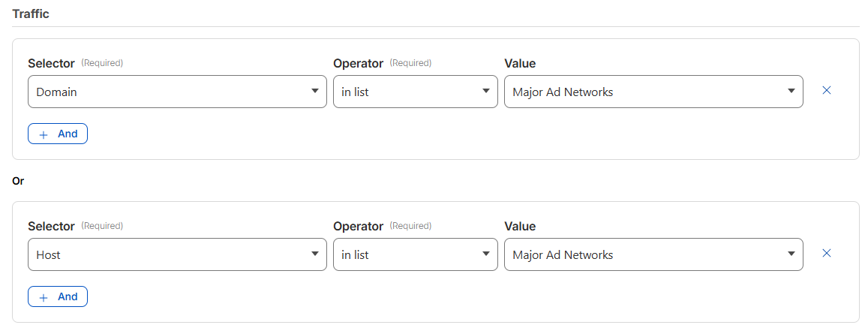Image resolution: width=868 pixels, height=328 pixels.
Task: Click Operator arrow in the Domain rule
Action: [485, 92]
